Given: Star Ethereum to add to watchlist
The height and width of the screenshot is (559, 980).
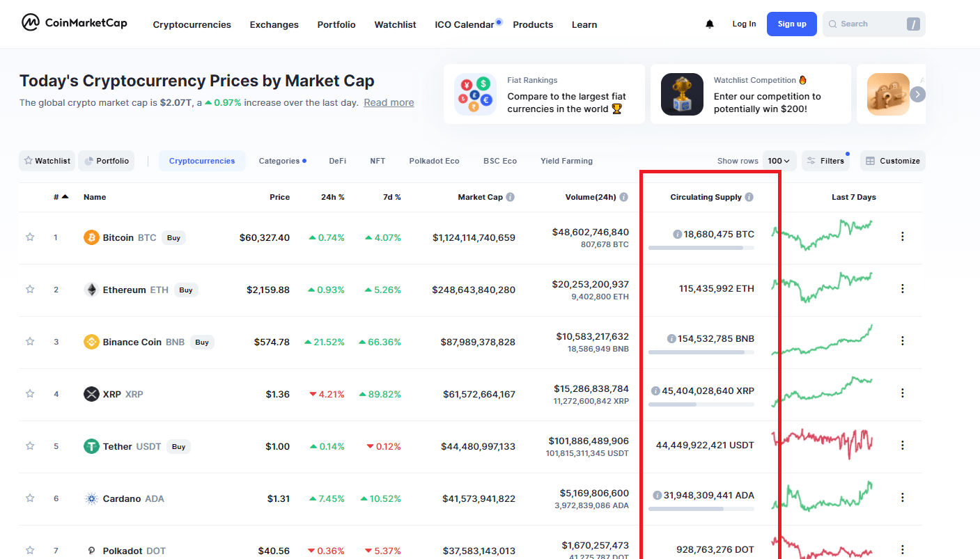Looking at the screenshot, I should pos(30,289).
